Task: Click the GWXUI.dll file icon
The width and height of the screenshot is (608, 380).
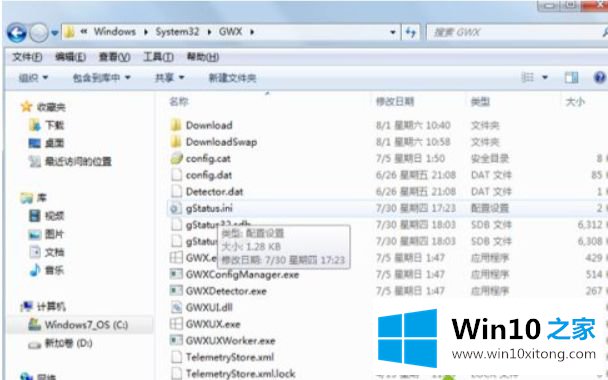Action: [x=176, y=307]
